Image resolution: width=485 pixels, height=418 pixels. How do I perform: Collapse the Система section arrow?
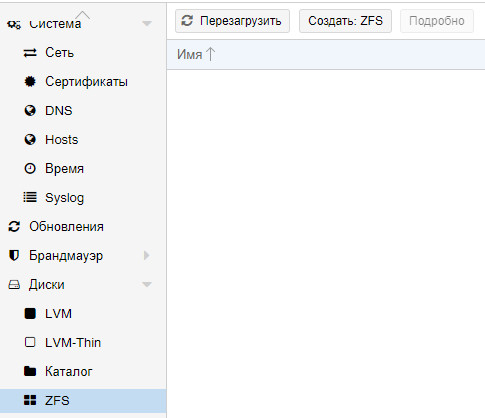click(x=147, y=23)
